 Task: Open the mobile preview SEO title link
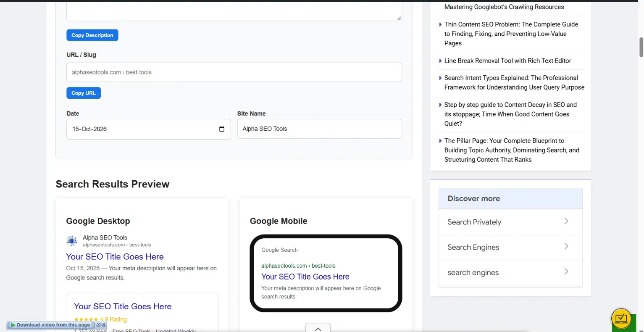305,277
